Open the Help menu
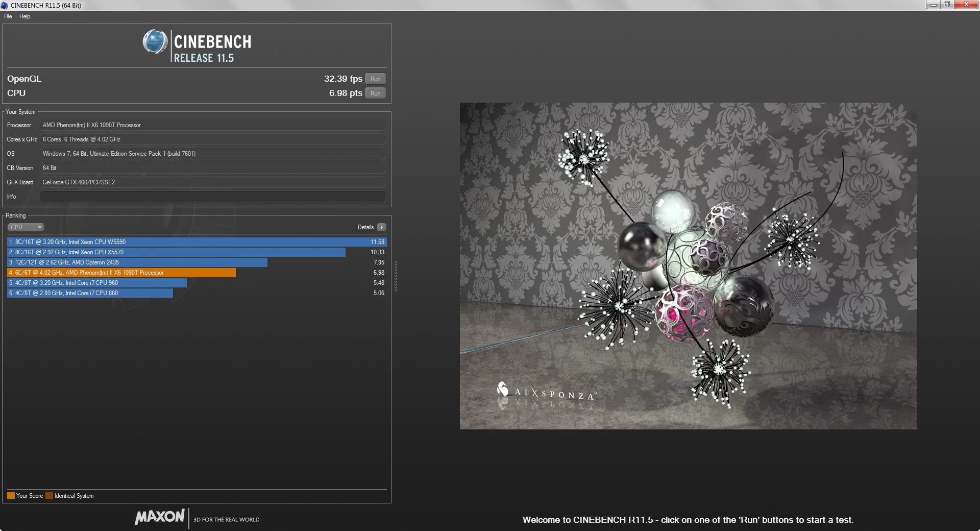This screenshot has width=980, height=531. coord(24,16)
